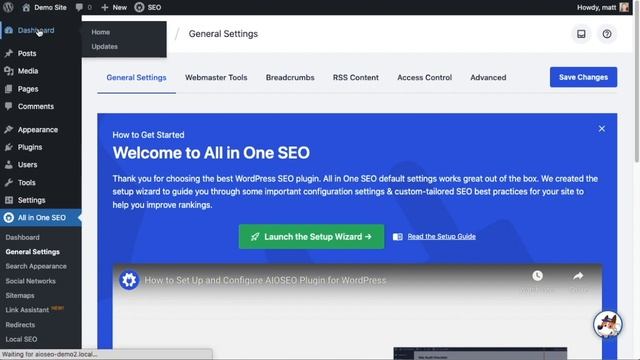The height and width of the screenshot is (360, 640).
Task: Open General Settings submenu item
Action: [x=33, y=252]
